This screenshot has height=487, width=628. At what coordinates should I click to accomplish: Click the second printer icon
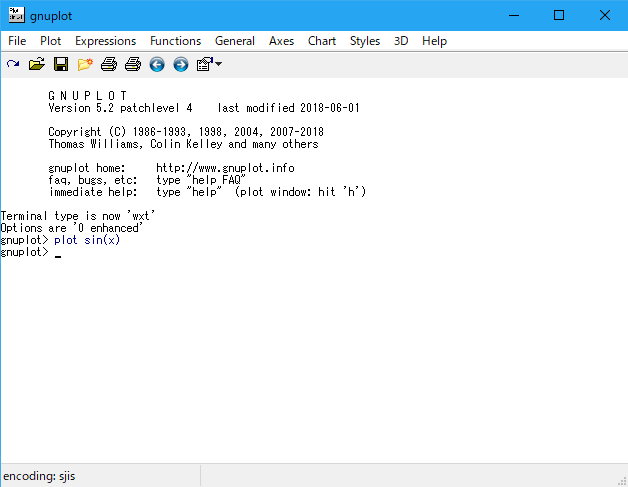click(x=133, y=64)
